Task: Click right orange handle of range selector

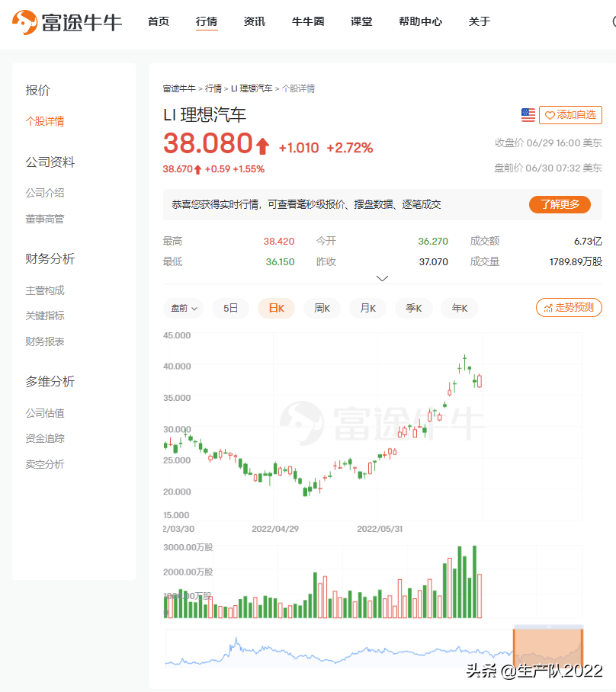Action: [x=582, y=648]
